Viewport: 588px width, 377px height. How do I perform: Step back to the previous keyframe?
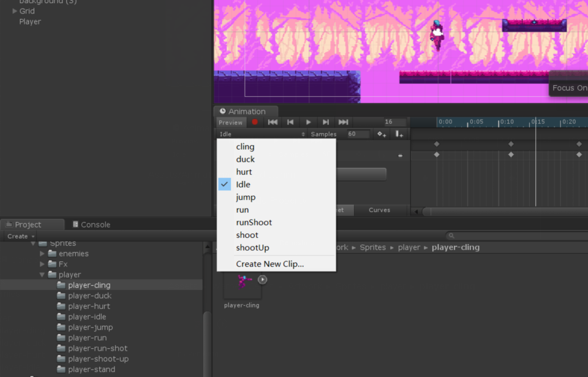[290, 122]
